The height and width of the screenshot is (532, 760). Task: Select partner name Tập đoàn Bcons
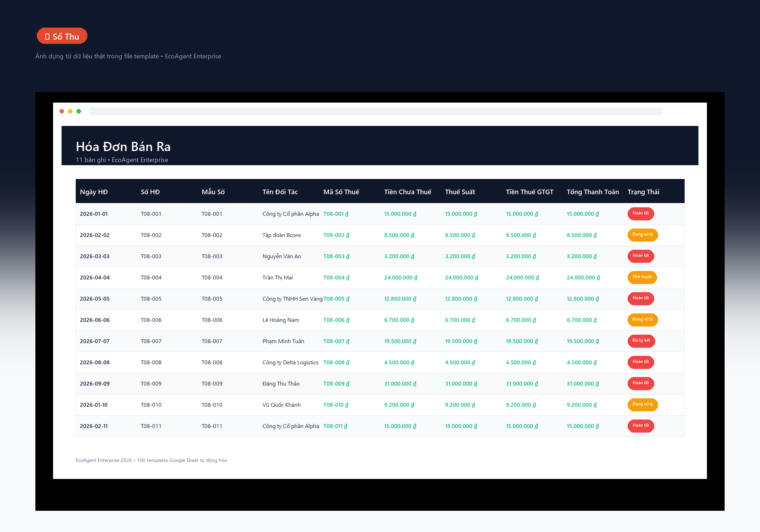tap(282, 235)
